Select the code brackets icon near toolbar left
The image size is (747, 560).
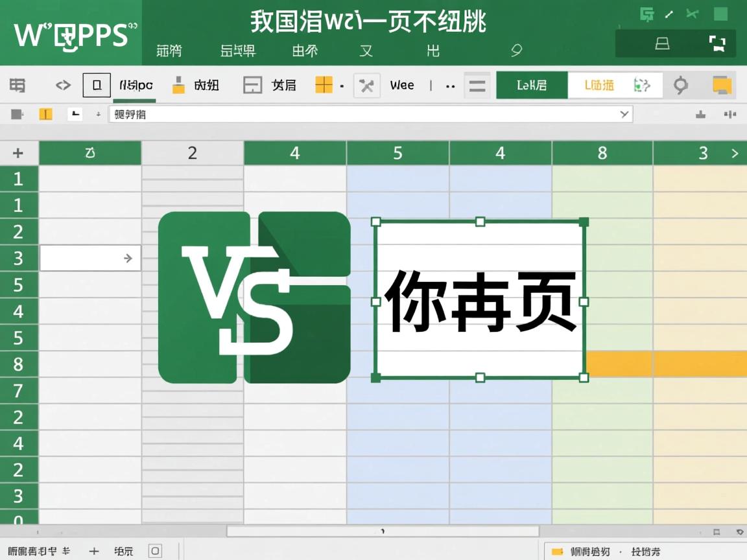(x=63, y=85)
